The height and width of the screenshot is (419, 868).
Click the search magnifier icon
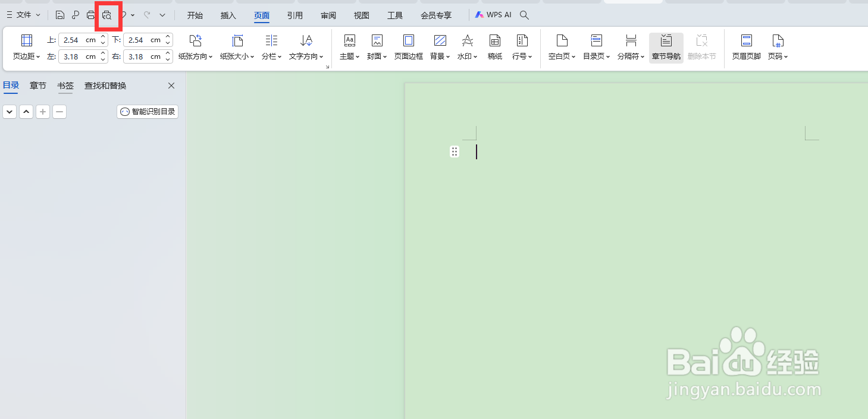524,15
